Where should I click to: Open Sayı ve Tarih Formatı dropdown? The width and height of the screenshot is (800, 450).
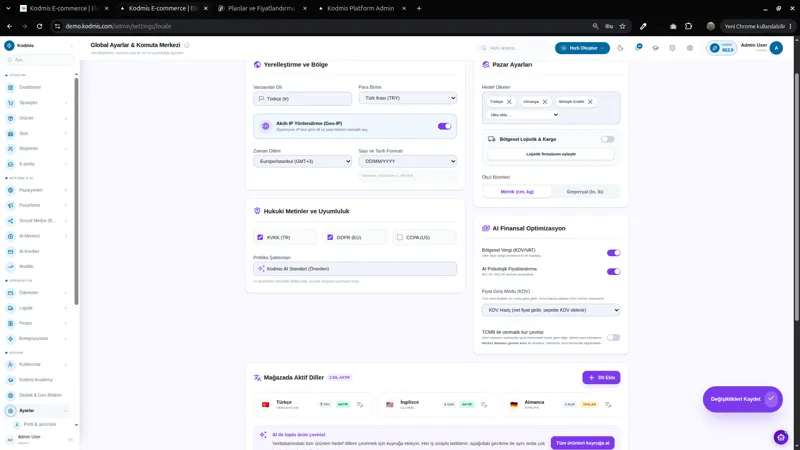408,161
